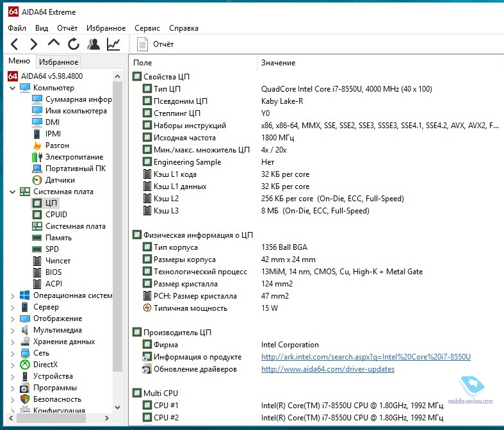Screen dimensions: 504x430
Task: Open the Разгон flame item
Action: point(51,145)
